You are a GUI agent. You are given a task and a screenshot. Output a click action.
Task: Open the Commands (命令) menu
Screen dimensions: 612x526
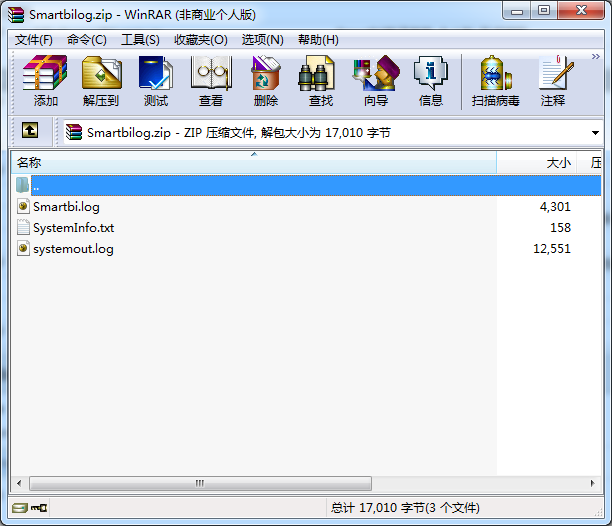click(x=86, y=39)
